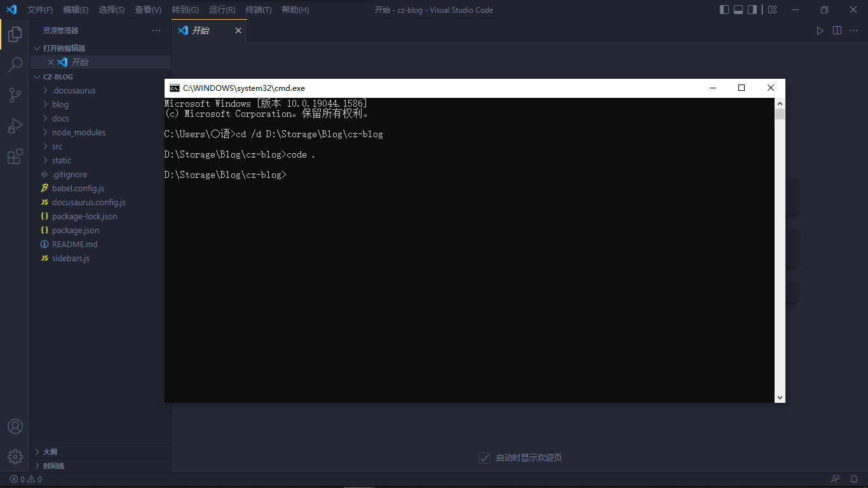Split the editor to the right
Viewport: 868px width, 488px height.
837,30
